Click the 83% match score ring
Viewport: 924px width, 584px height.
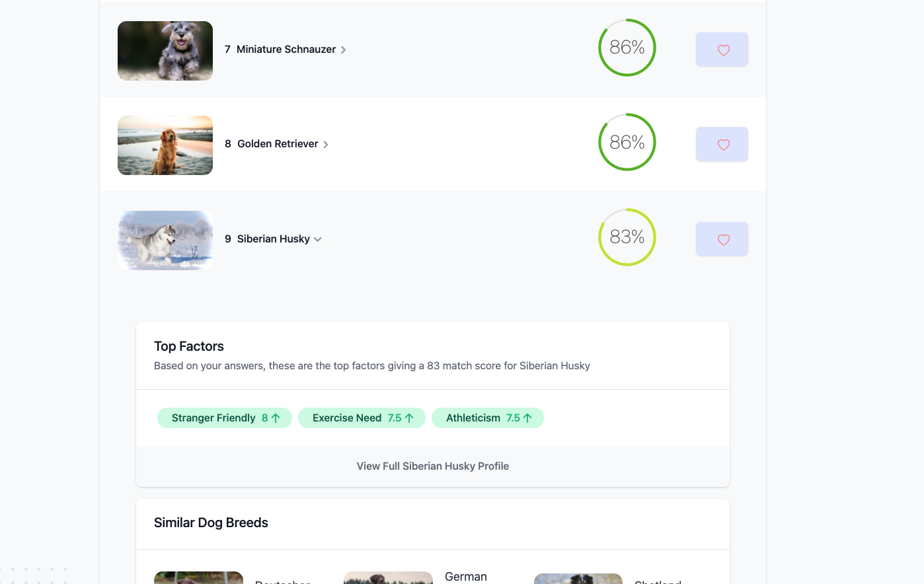pyautogui.click(x=627, y=237)
